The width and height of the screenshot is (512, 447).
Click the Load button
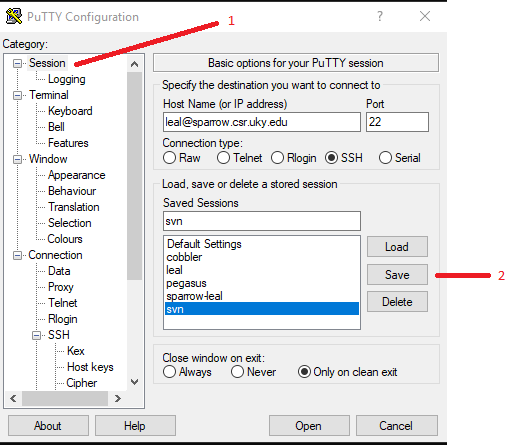(397, 247)
